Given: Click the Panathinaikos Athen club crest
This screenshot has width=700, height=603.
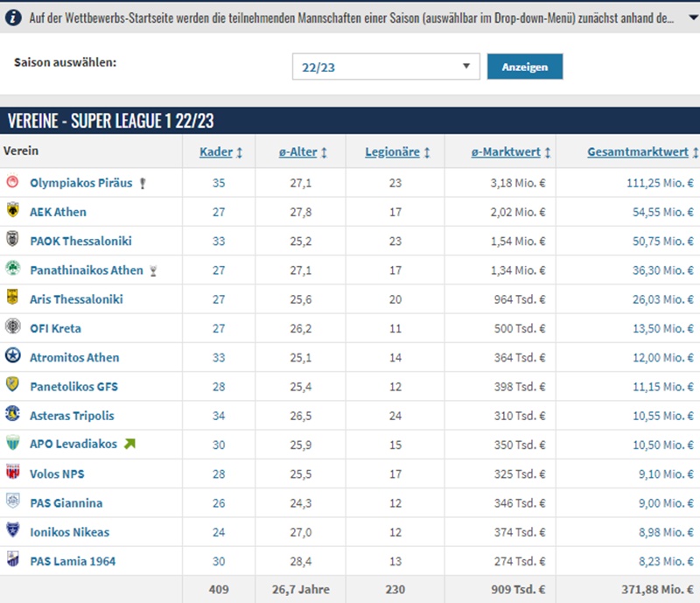Looking at the screenshot, I should click(12, 268).
